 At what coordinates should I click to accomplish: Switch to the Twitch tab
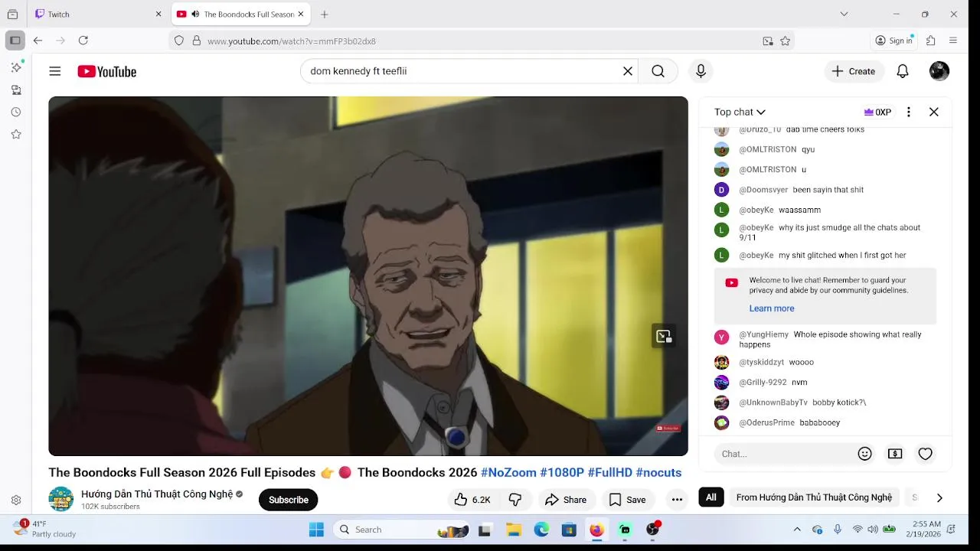click(98, 14)
